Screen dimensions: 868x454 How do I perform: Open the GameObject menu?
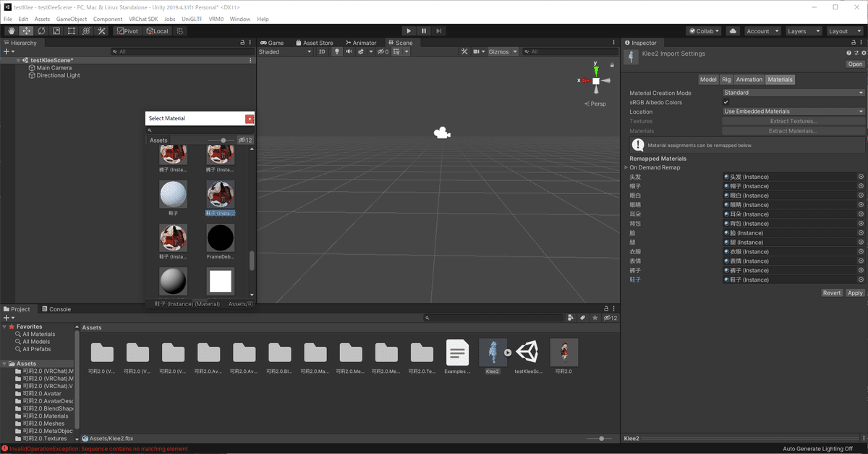[72, 19]
